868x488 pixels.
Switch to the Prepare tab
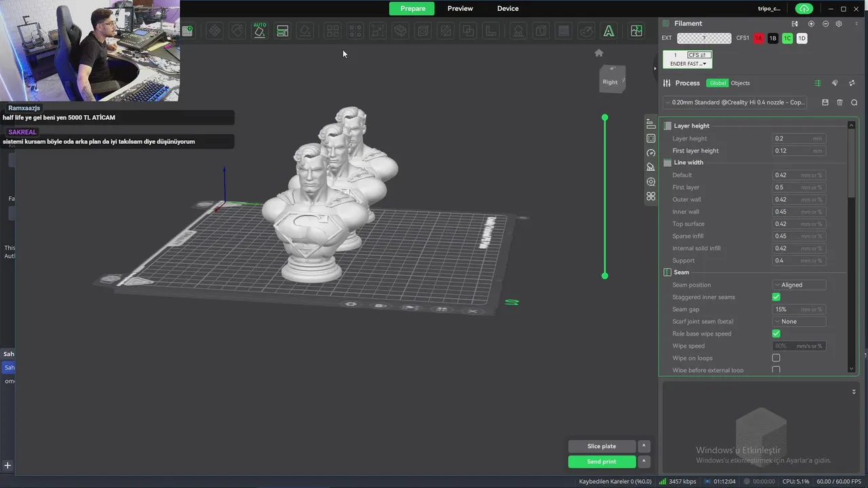(413, 9)
